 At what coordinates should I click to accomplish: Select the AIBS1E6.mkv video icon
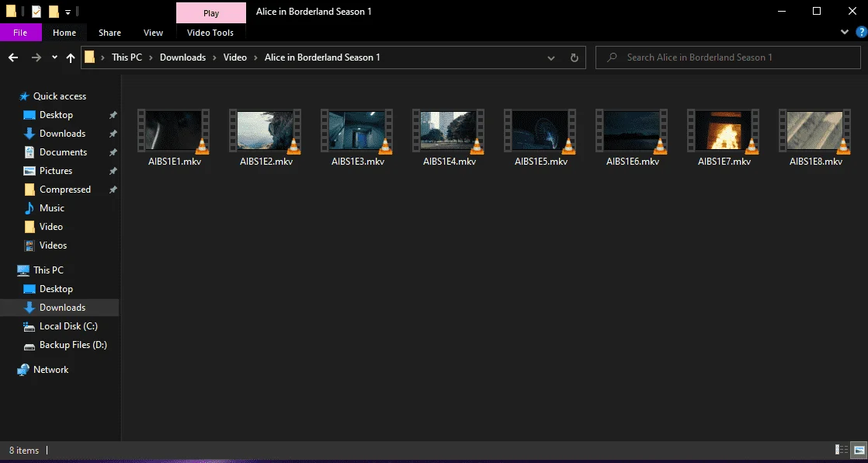632,131
